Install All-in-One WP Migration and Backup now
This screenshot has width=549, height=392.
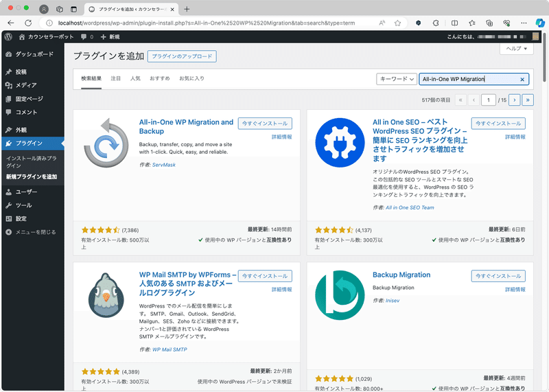click(265, 124)
